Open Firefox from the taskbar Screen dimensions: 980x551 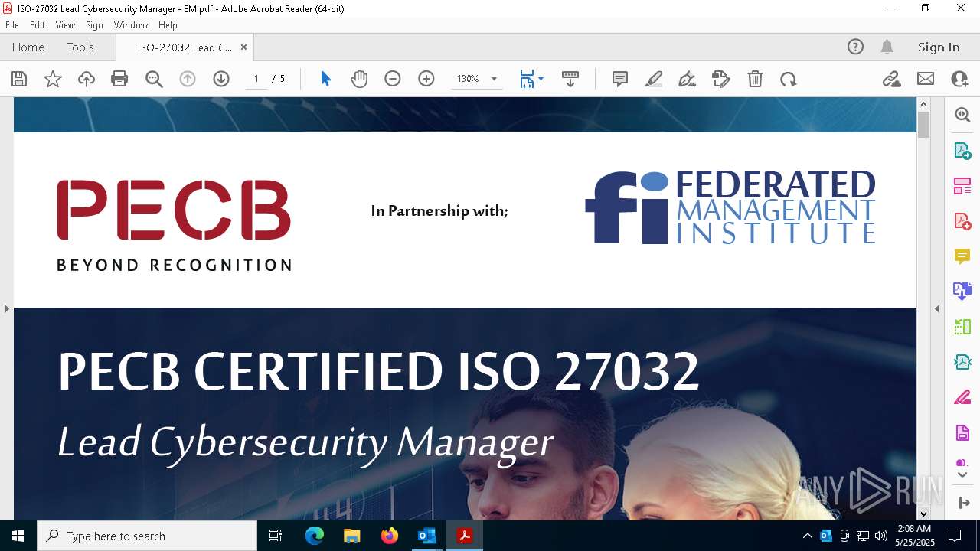point(390,536)
